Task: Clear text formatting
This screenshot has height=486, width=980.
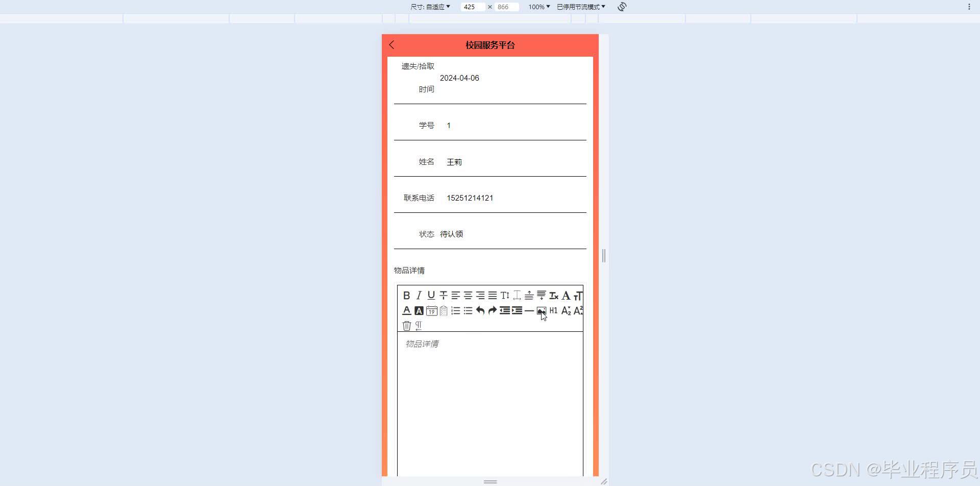Action: coord(553,296)
